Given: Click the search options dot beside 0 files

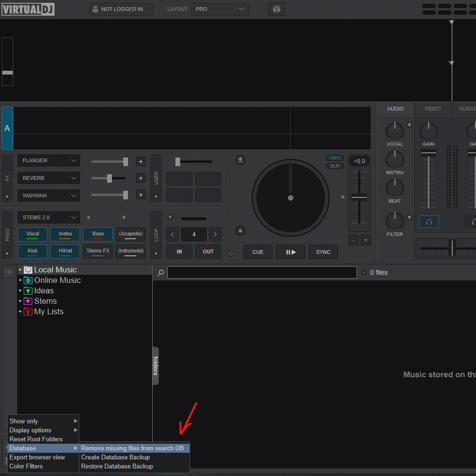Looking at the screenshot, I should click(x=363, y=272).
